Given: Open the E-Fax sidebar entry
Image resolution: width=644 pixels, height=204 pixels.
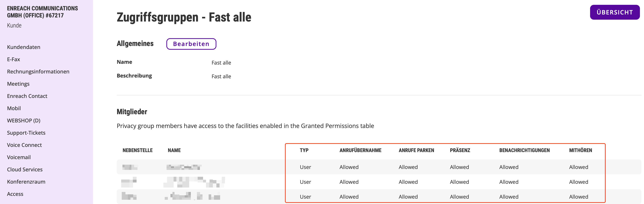Looking at the screenshot, I should pyautogui.click(x=14, y=59).
